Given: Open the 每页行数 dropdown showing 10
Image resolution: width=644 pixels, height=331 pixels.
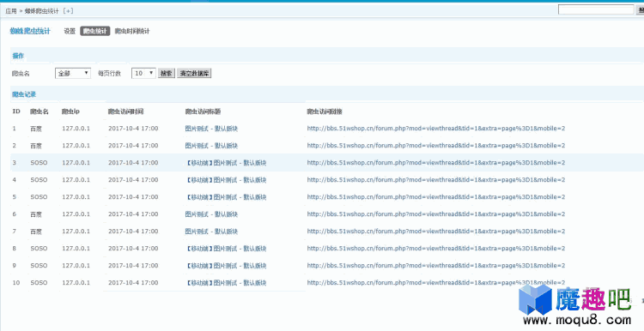Looking at the screenshot, I should [143, 74].
